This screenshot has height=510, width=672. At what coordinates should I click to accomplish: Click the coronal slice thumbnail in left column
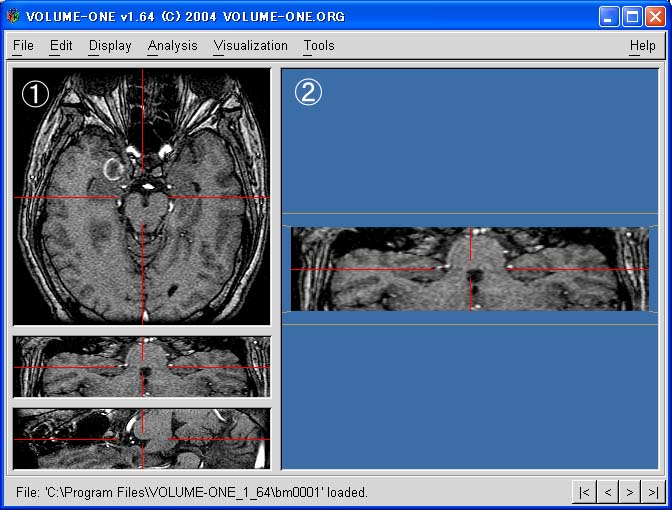click(142, 367)
